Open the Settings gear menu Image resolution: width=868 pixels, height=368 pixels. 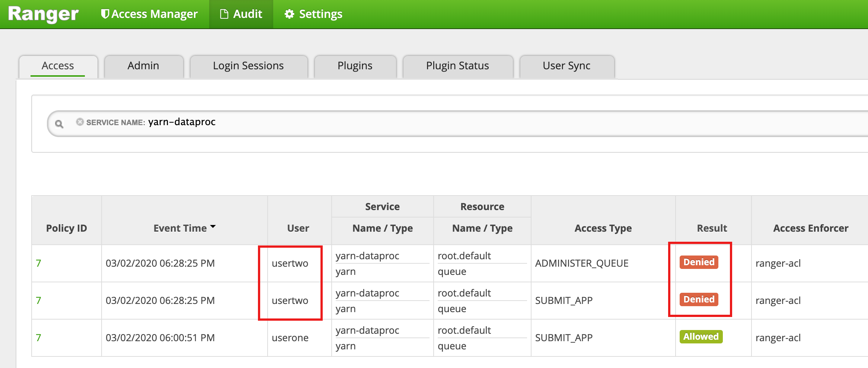[313, 14]
